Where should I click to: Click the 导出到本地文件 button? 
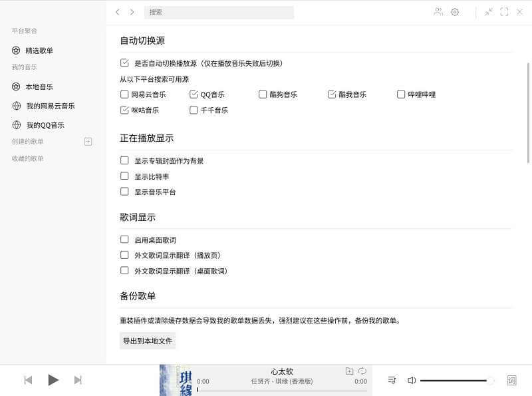(x=148, y=340)
